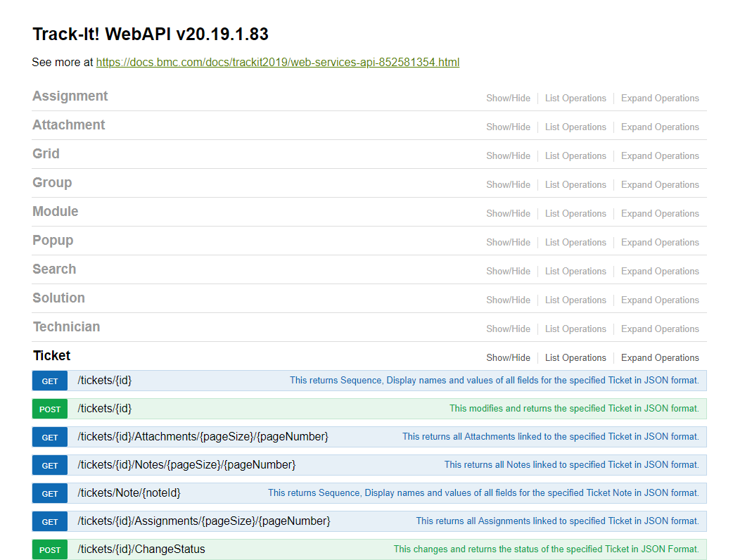The image size is (733, 560).
Task: Expand the Assignment section heading
Action: click(x=70, y=96)
